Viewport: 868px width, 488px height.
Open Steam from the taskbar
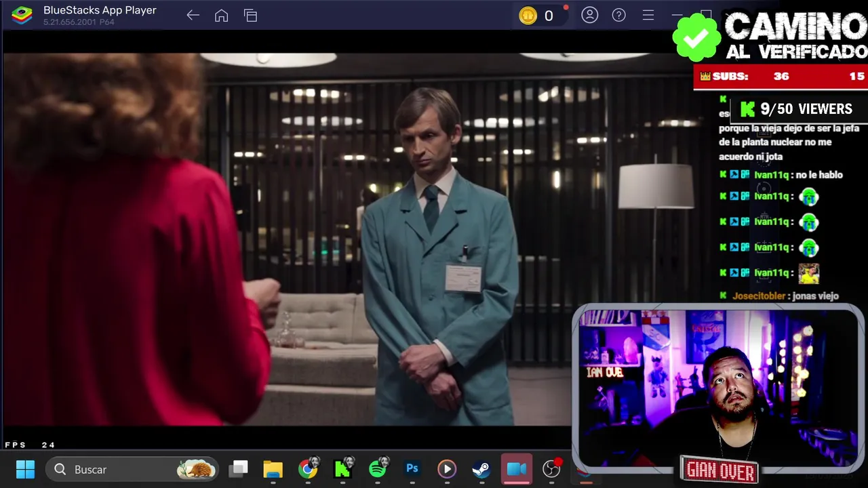pos(481,469)
